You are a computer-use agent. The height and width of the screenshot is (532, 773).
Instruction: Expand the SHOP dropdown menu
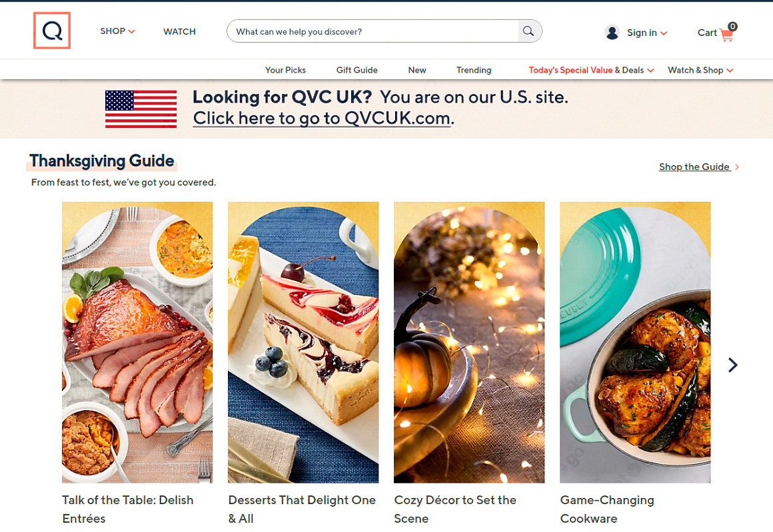117,31
